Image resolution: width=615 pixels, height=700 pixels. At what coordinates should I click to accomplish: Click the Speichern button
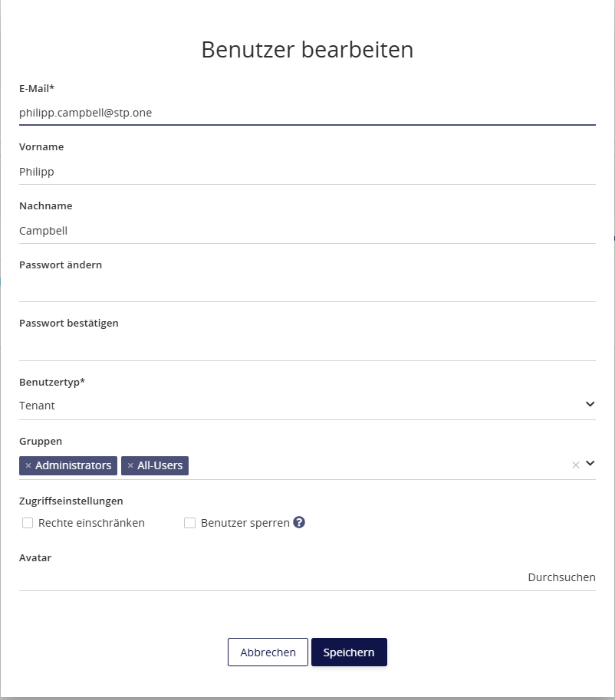pos(349,652)
